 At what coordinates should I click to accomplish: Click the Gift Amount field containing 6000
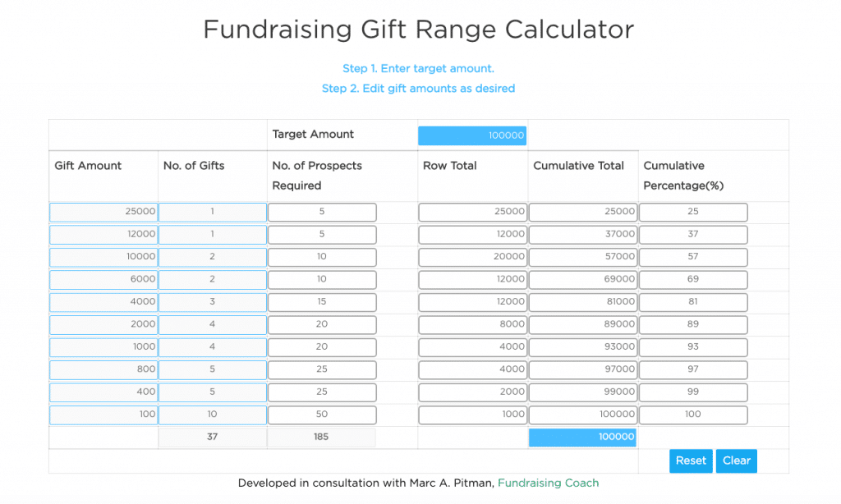tap(103, 279)
